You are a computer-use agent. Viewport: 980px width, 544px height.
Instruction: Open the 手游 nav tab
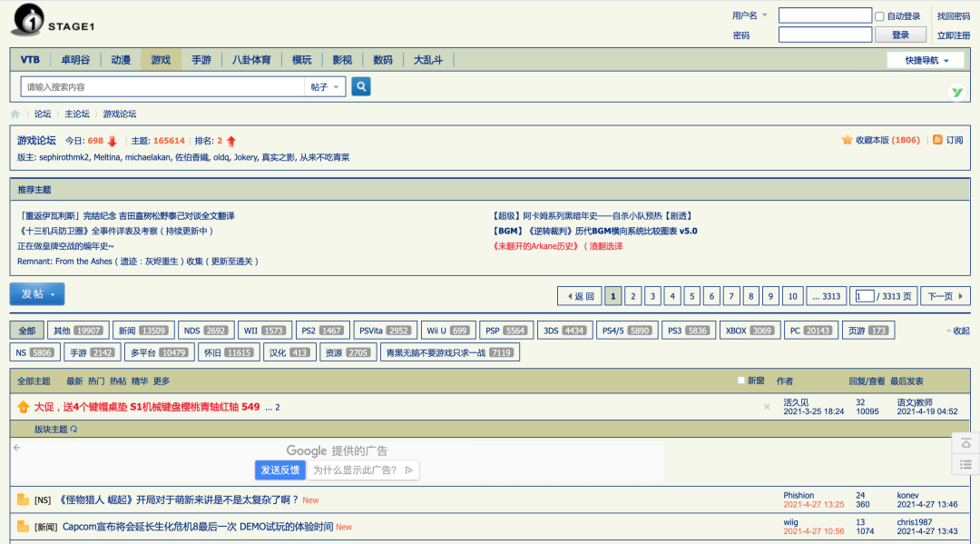[x=201, y=60]
